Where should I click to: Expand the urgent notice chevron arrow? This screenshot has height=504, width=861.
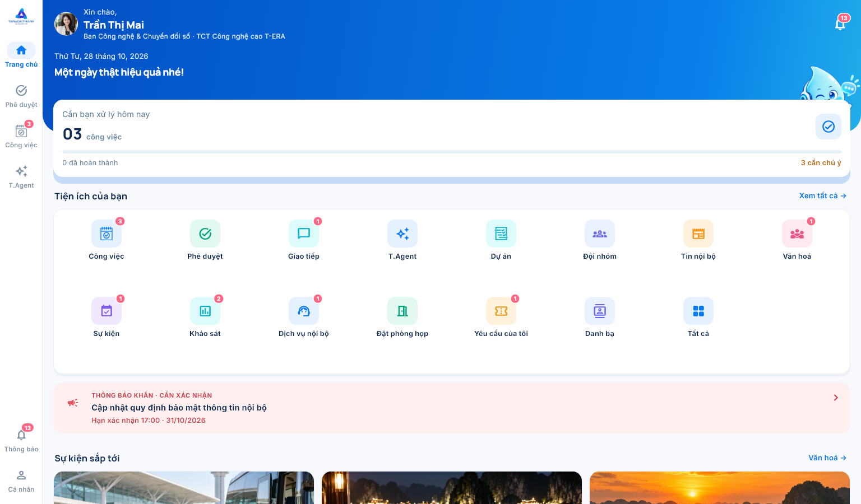click(836, 398)
